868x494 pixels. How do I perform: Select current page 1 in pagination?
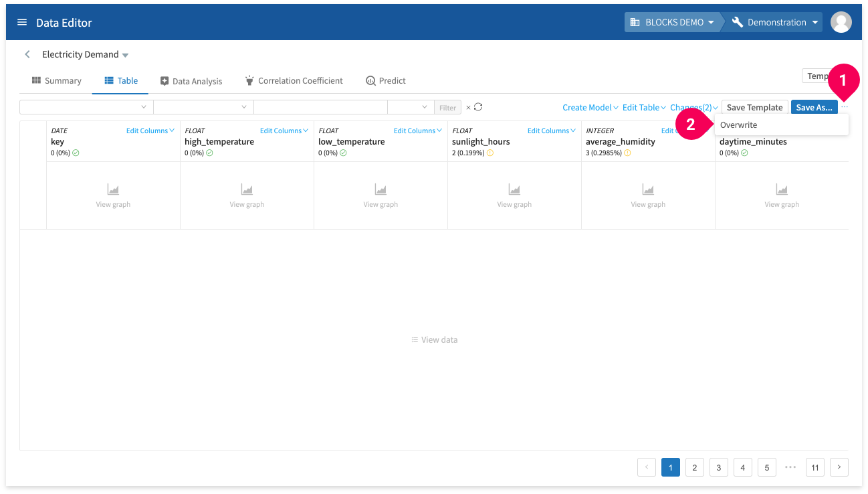pos(671,467)
